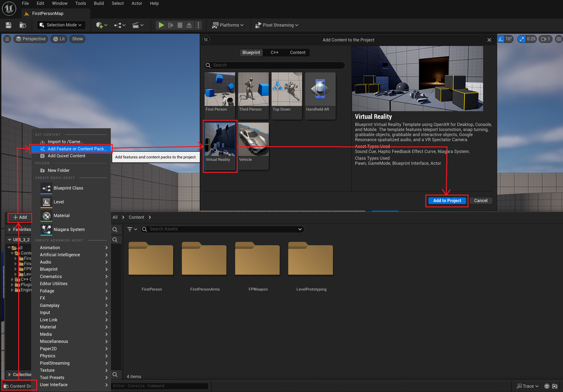Open the play options three-dot menu
The width and height of the screenshot is (563, 392).
tap(198, 25)
